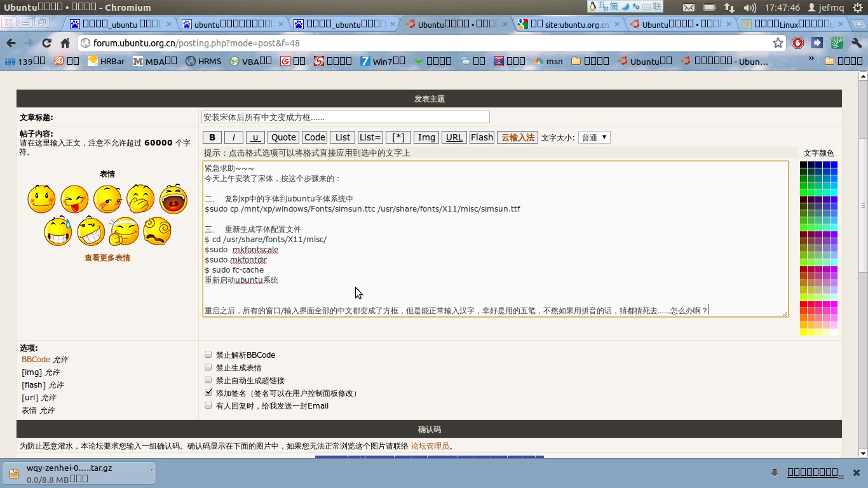Enable the email-on-reply notification checkbox
The image size is (868, 488).
coord(208,405)
